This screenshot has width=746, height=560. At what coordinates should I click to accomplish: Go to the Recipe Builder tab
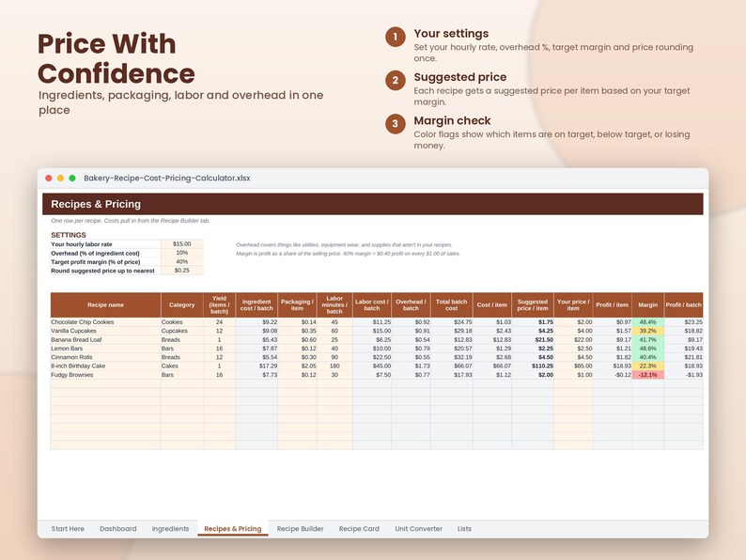pos(301,529)
